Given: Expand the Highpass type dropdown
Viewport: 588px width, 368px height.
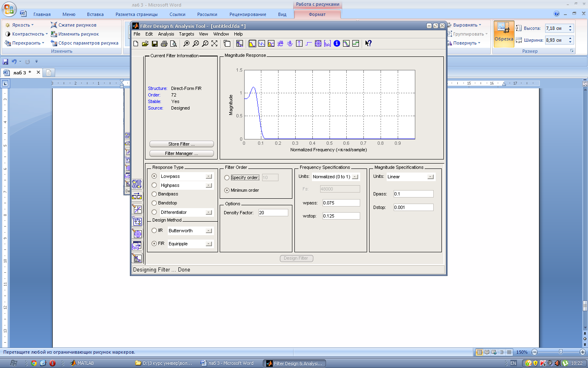Looking at the screenshot, I should tap(209, 185).
